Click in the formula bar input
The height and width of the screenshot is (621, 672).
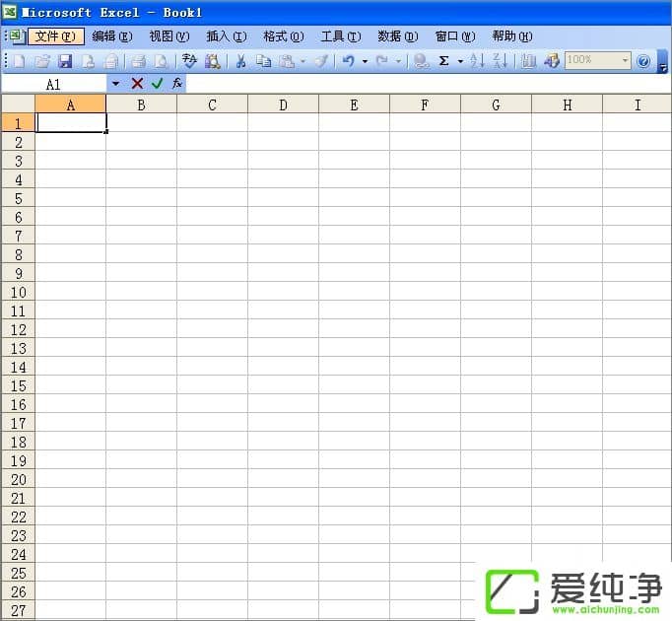click(429, 84)
